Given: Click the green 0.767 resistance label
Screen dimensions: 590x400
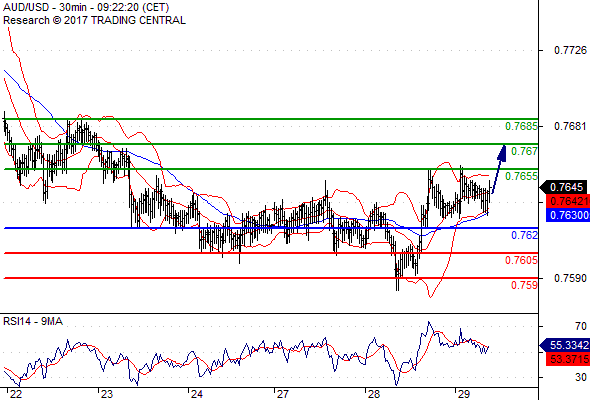Looking at the screenshot, I should coord(524,151).
